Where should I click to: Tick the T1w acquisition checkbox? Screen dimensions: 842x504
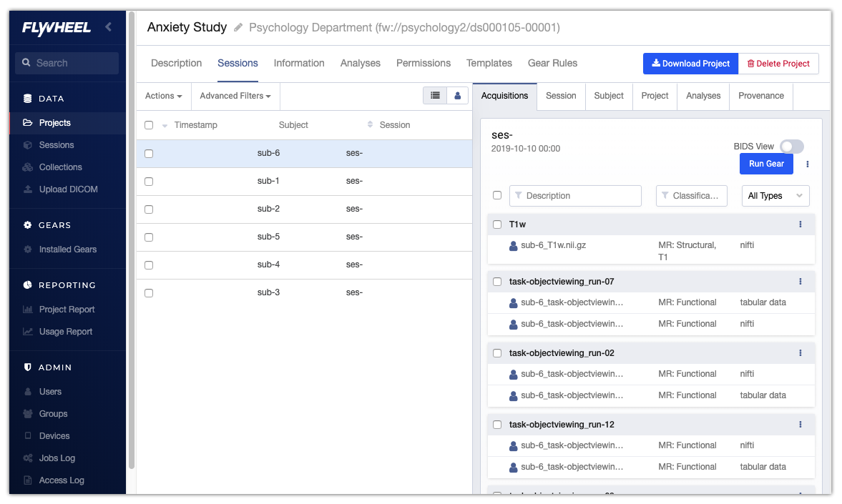pyautogui.click(x=497, y=224)
